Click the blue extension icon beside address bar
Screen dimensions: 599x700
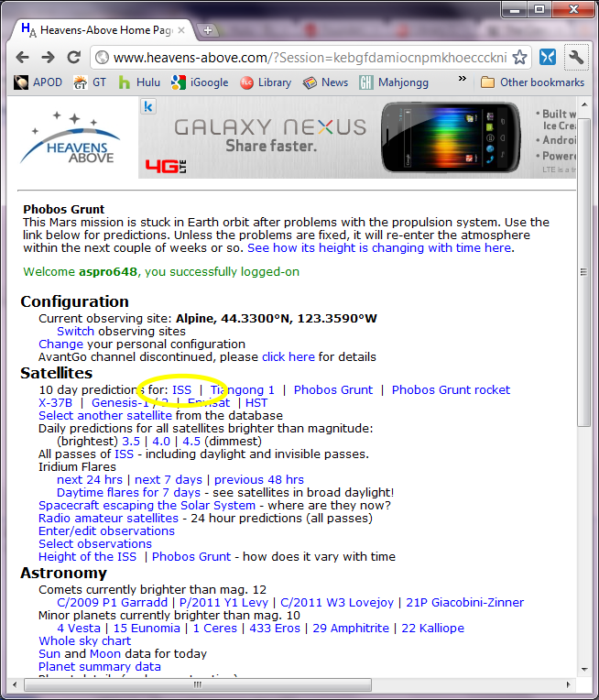(x=548, y=57)
